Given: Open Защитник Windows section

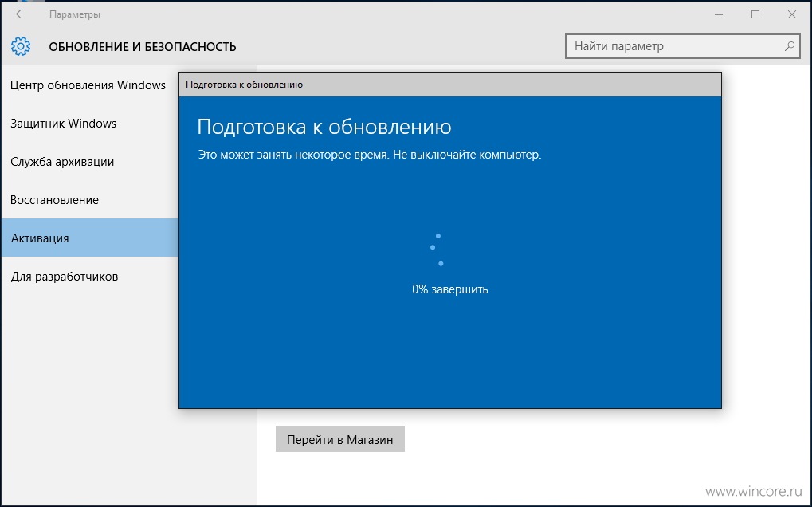Looking at the screenshot, I should pos(63,124).
